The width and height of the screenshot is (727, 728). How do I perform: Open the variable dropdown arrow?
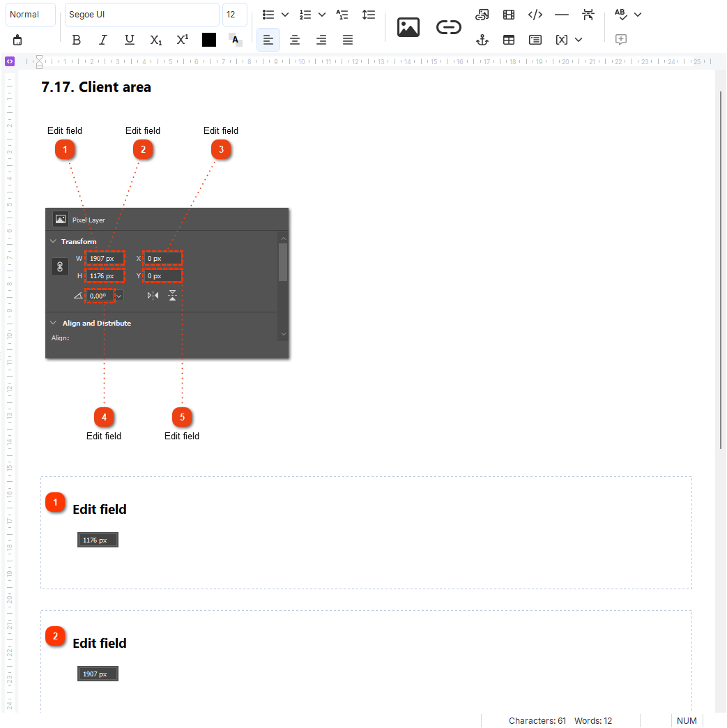579,40
